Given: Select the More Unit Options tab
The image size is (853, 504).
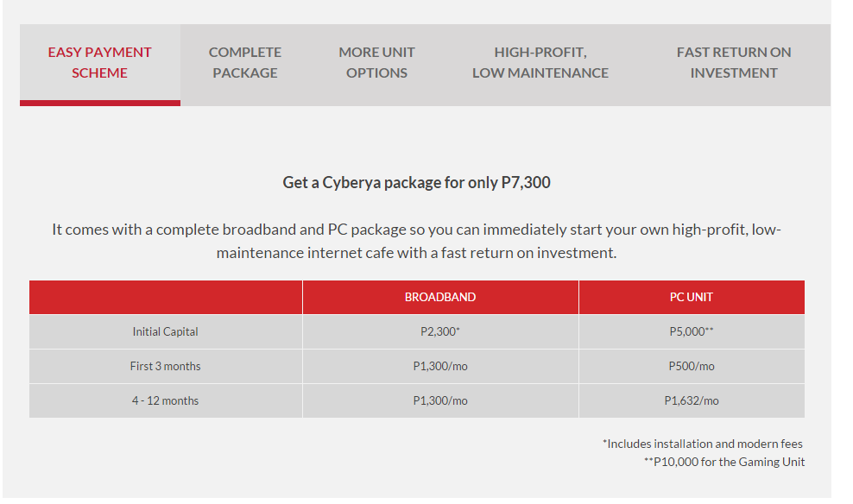Looking at the screenshot, I should click(376, 63).
